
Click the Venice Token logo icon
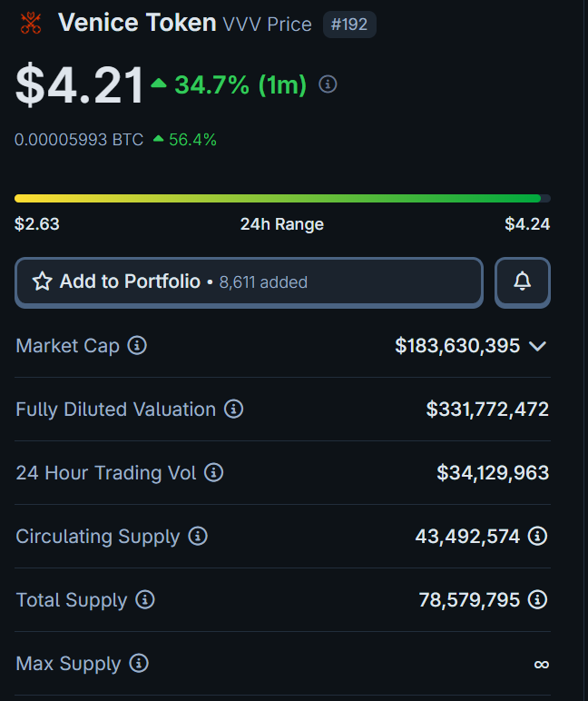tap(30, 23)
